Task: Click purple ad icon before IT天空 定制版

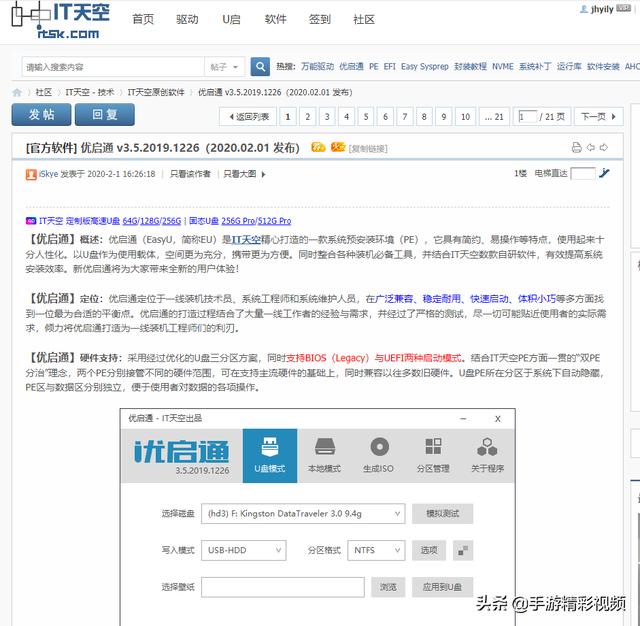Action: (x=31, y=221)
